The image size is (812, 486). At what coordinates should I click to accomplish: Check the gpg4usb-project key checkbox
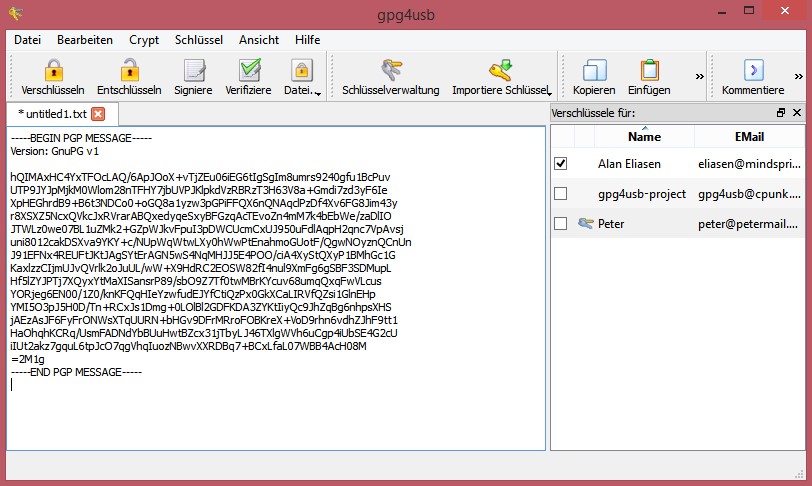(561, 193)
